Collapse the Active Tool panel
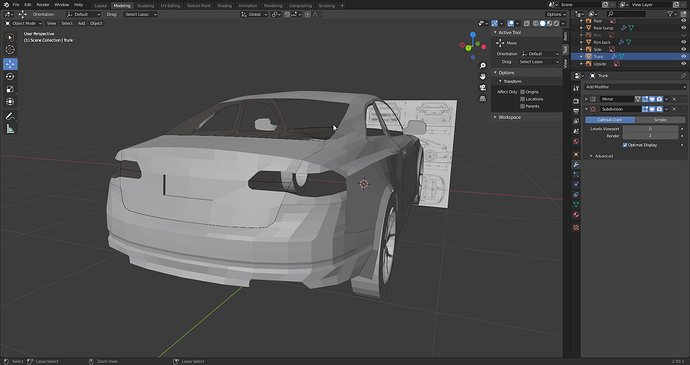The image size is (690, 365). click(x=495, y=33)
